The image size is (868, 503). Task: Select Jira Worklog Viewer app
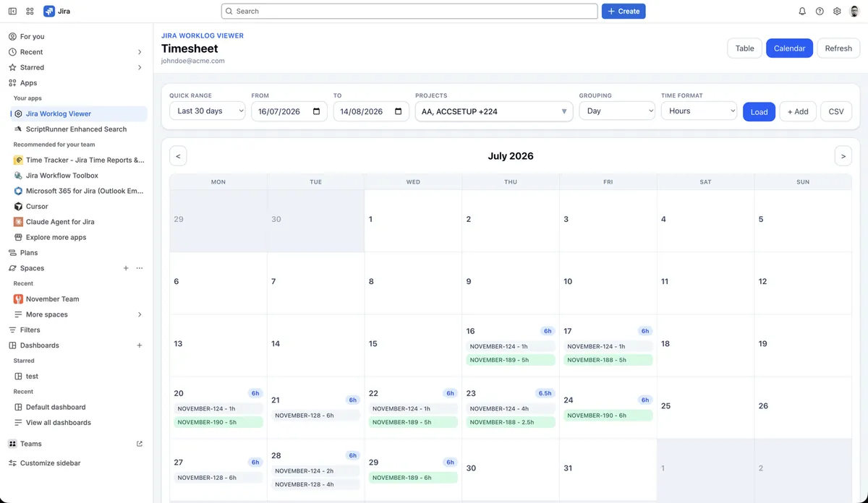78,114
